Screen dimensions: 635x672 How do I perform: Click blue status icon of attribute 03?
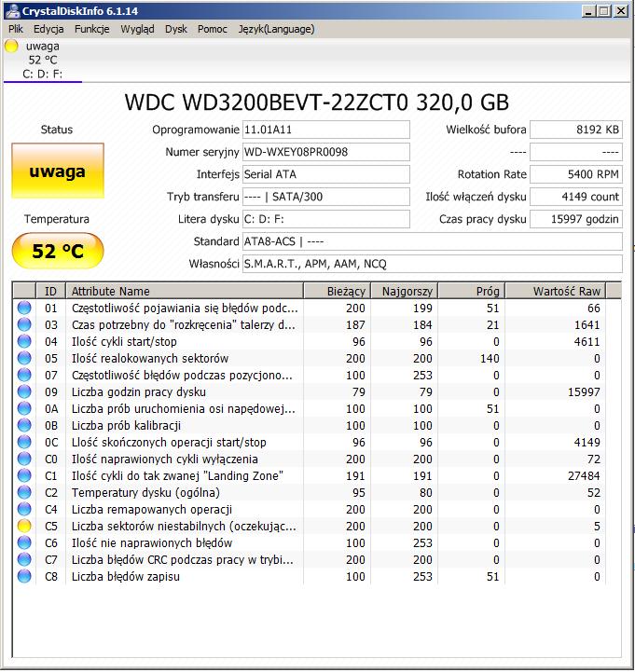[24, 324]
